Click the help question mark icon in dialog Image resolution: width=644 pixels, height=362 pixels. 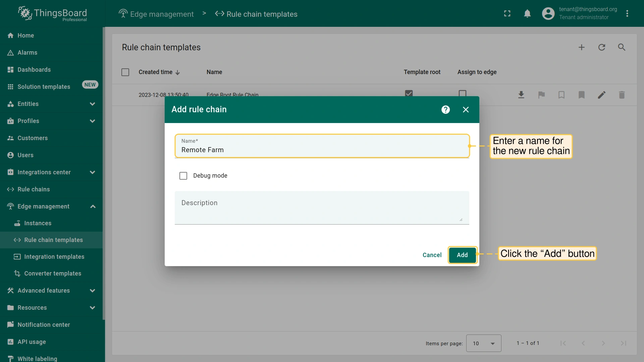[445, 110]
